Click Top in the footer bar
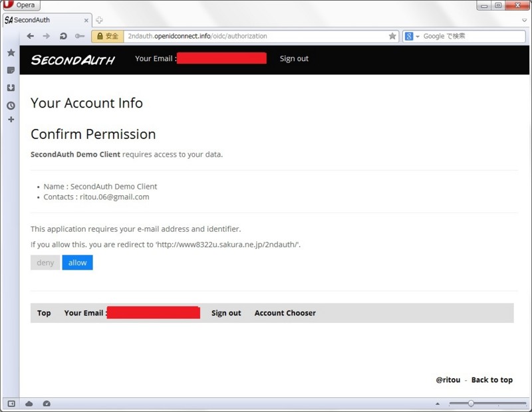The height and width of the screenshot is (412, 532). (x=44, y=313)
